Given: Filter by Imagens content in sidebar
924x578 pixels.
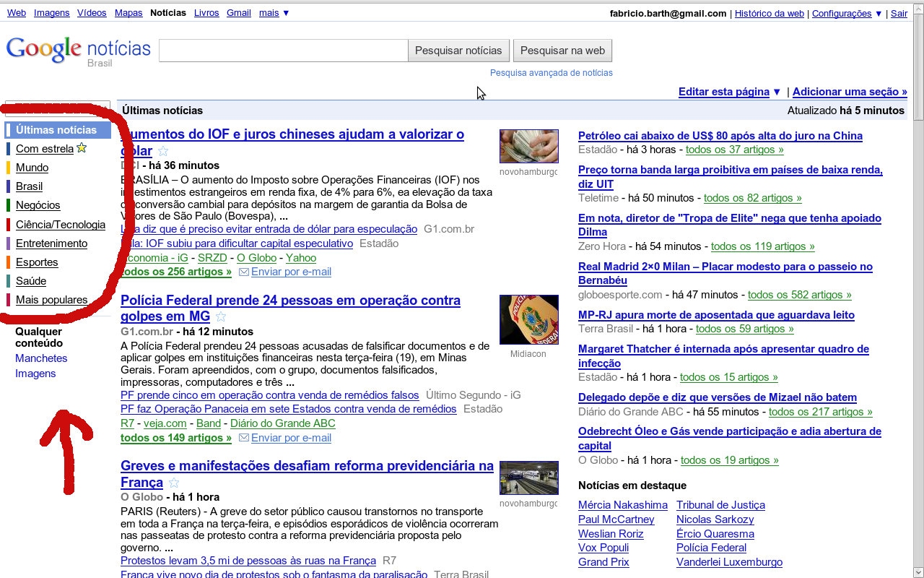Looking at the screenshot, I should [x=35, y=374].
